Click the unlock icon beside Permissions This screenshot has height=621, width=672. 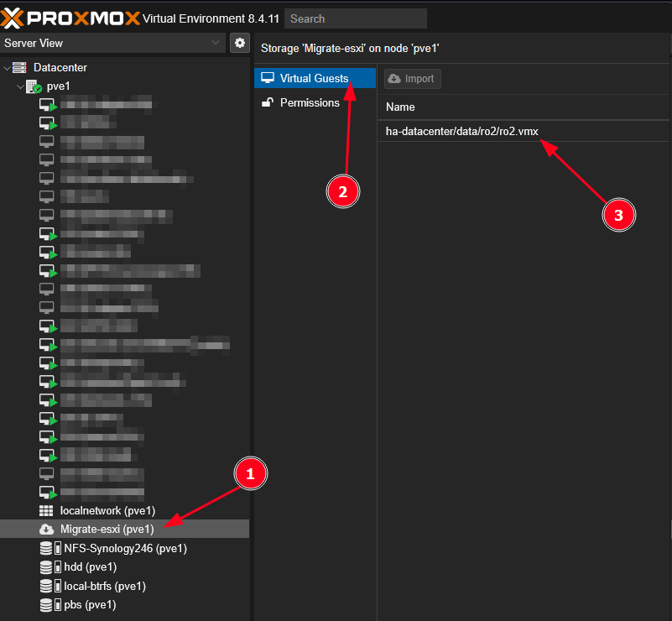coord(268,102)
